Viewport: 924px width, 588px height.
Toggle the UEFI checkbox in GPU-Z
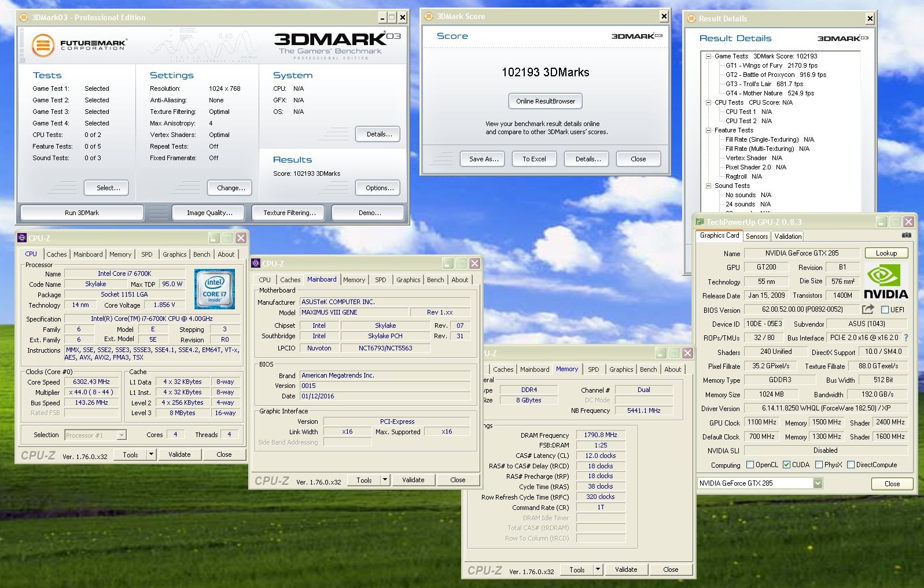point(885,309)
